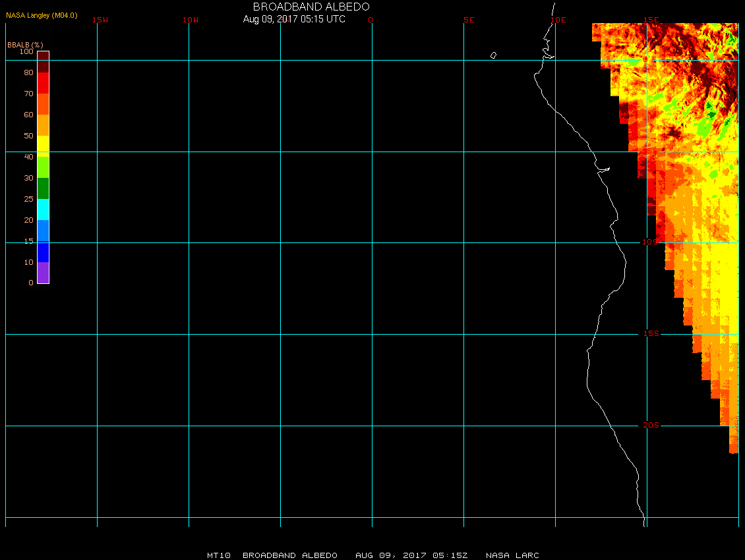The image size is (745, 560).
Task: Click the legend value 80
Action: coord(29,72)
